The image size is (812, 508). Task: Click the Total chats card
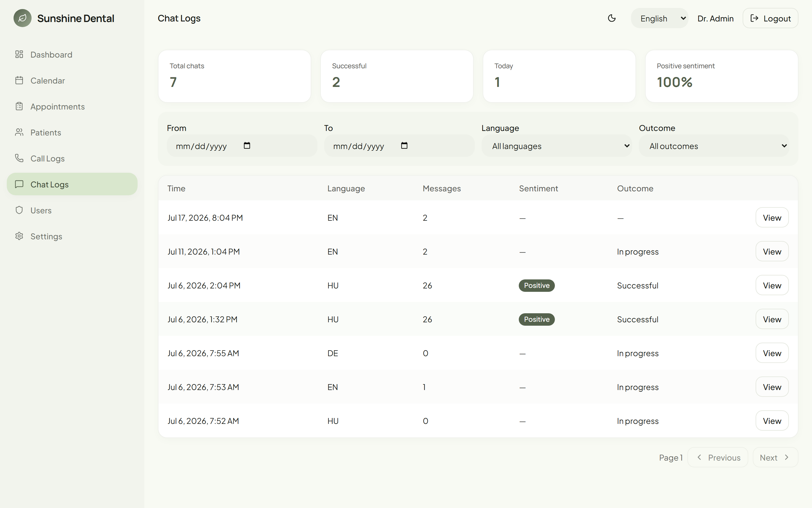tap(235, 76)
